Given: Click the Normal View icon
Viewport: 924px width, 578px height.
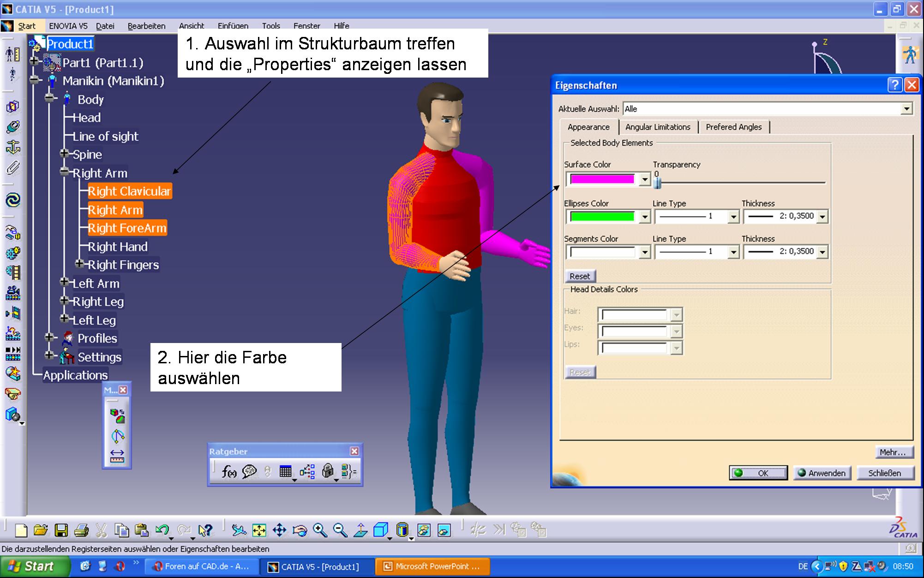Looking at the screenshot, I should (x=360, y=530).
